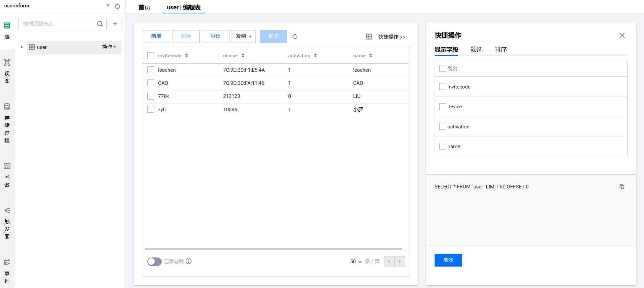Check device field in 显示字段
Screen dimensions: 644x288
tap(443, 106)
